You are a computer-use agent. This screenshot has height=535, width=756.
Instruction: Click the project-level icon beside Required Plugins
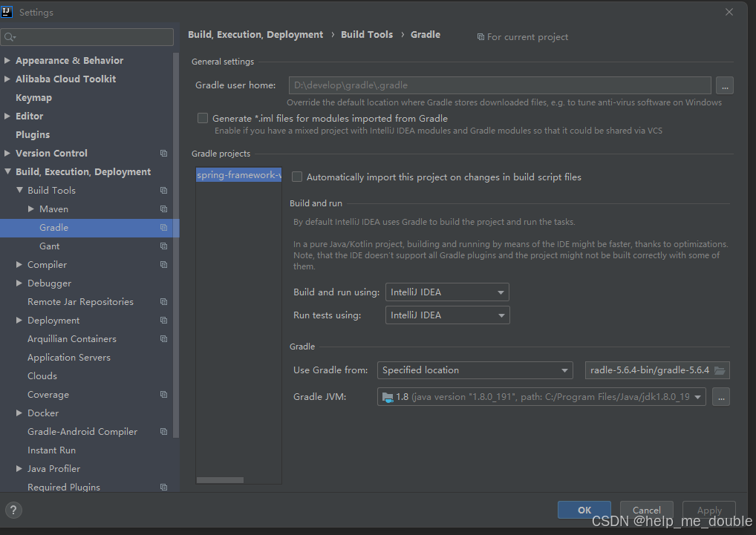pos(164,487)
